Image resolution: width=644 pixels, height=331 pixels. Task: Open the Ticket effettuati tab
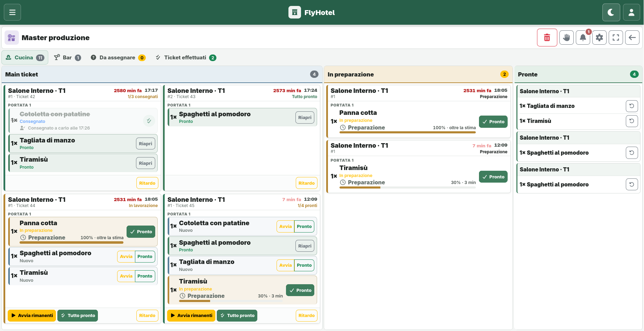point(186,58)
